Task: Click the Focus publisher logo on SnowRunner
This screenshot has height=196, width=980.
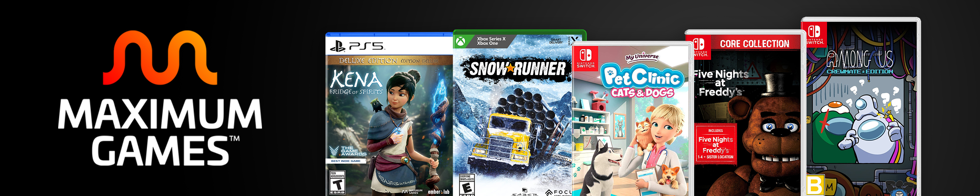Action: pyautogui.click(x=559, y=193)
